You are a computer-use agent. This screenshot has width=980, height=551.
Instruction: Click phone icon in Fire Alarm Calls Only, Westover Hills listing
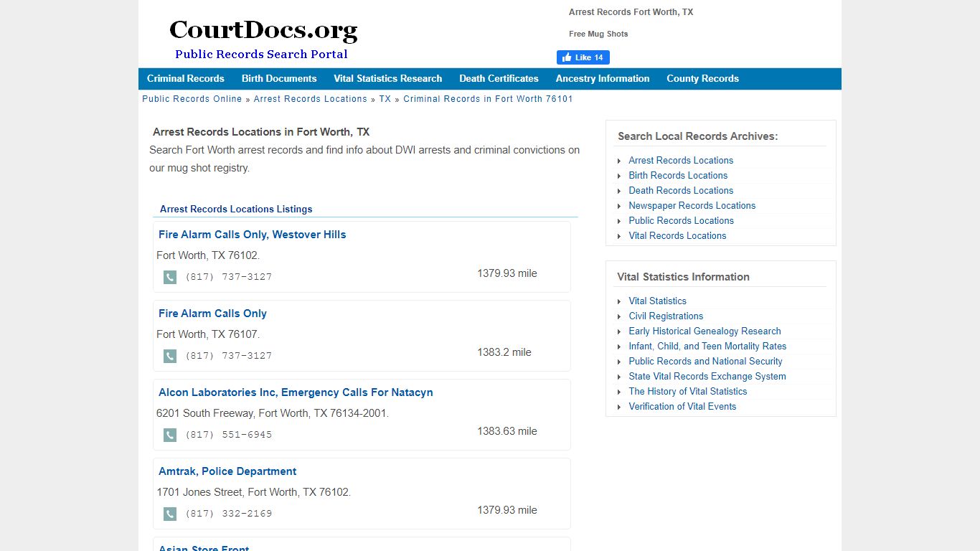point(170,277)
